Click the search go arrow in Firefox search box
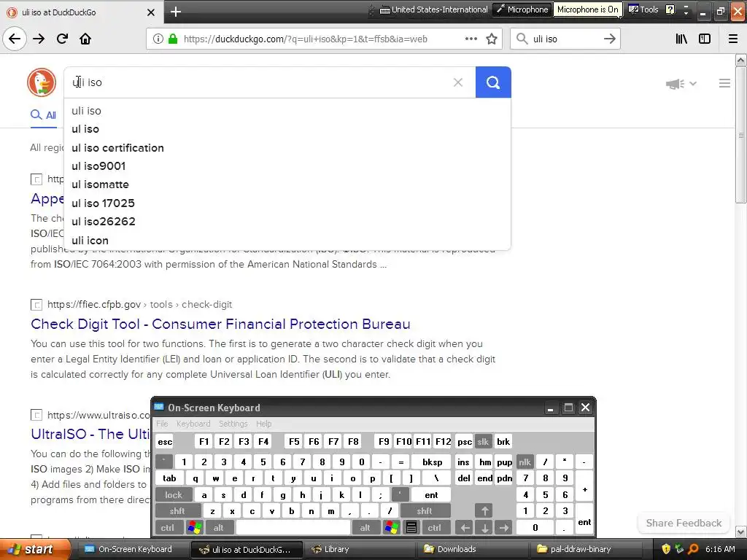747x560 pixels. click(x=609, y=39)
